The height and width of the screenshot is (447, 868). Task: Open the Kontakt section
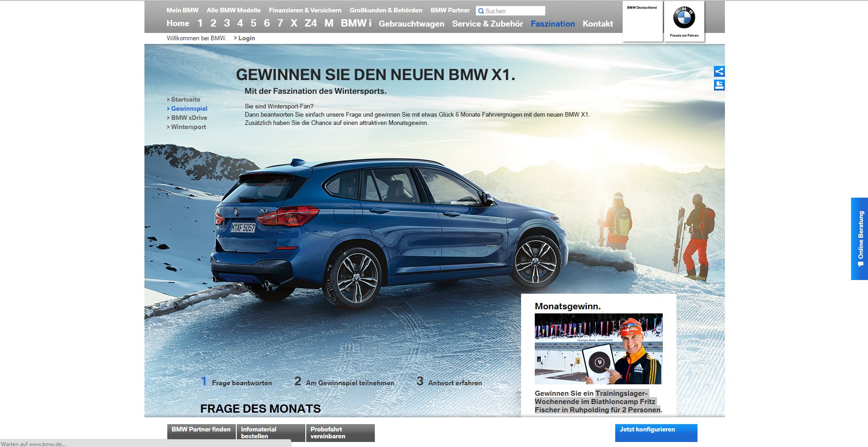click(597, 24)
